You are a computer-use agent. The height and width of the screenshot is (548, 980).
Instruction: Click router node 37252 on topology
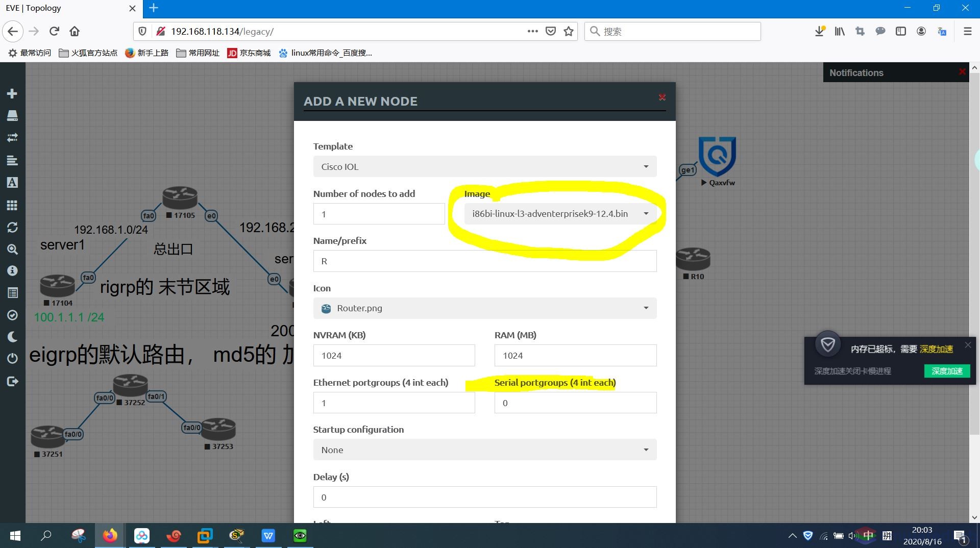(x=131, y=386)
